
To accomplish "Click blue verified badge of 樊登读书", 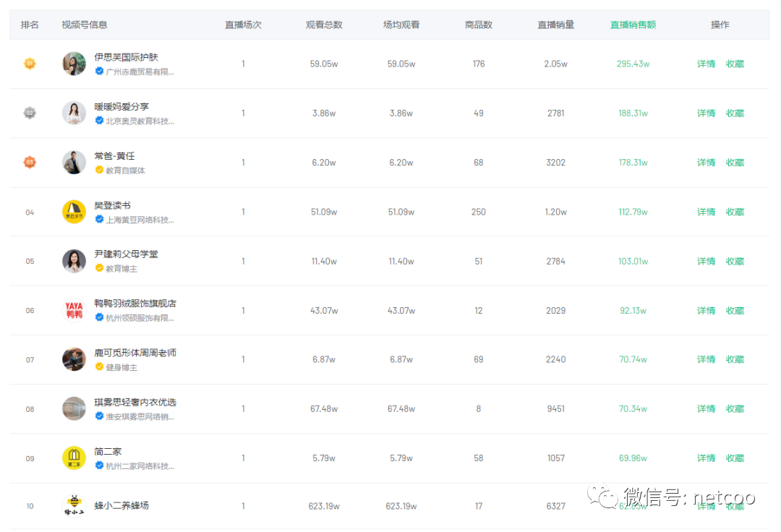I will [99, 219].
